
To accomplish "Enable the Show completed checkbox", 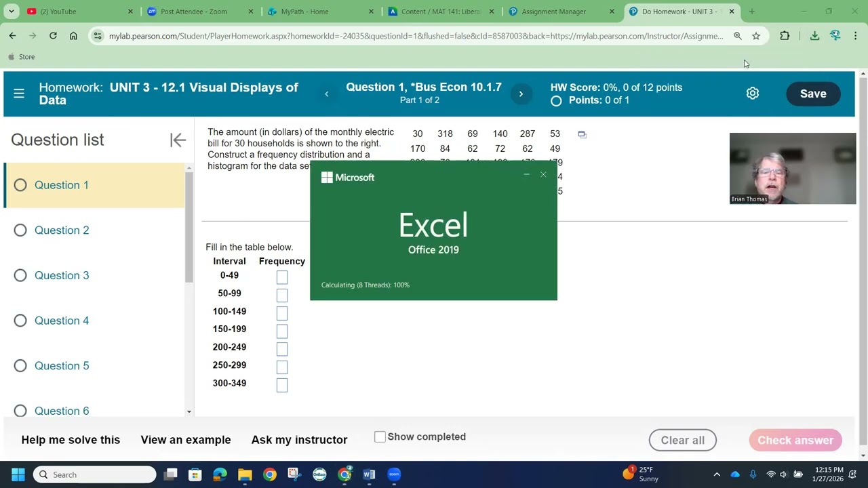I will pyautogui.click(x=380, y=437).
